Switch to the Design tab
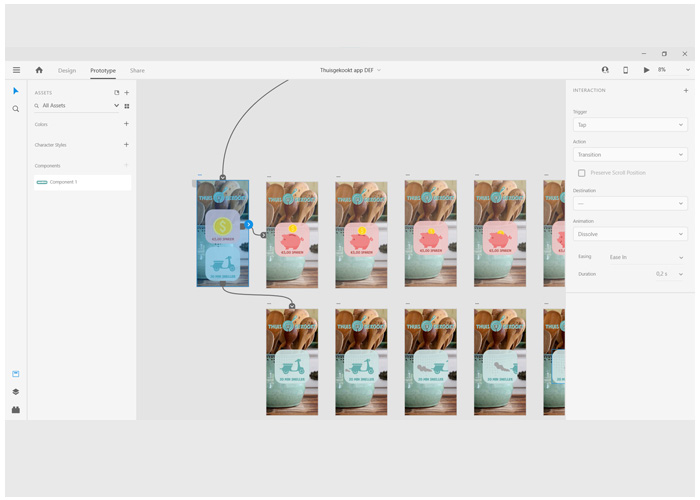The image size is (700, 500). [x=67, y=71]
